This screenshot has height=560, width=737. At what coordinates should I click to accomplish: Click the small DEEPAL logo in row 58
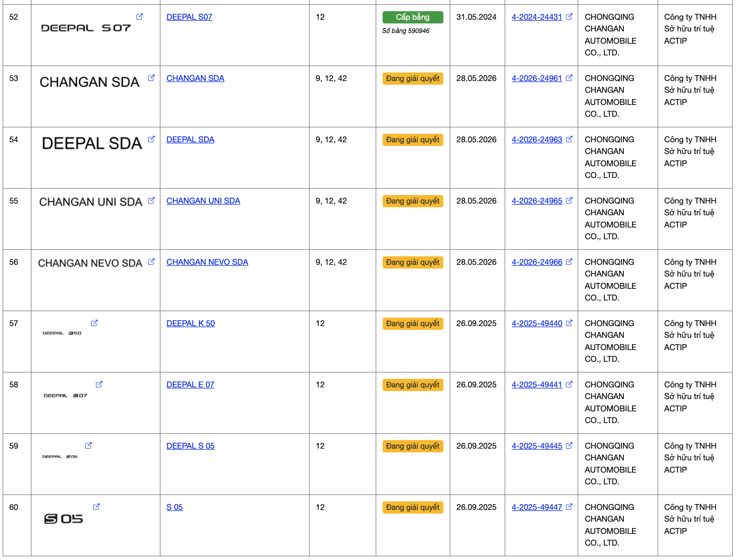tap(66, 395)
